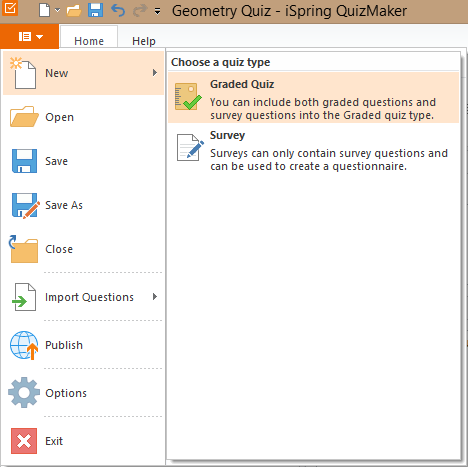
Task: Click the Graded Quiz checkmark icon
Action: pyautogui.click(x=188, y=97)
